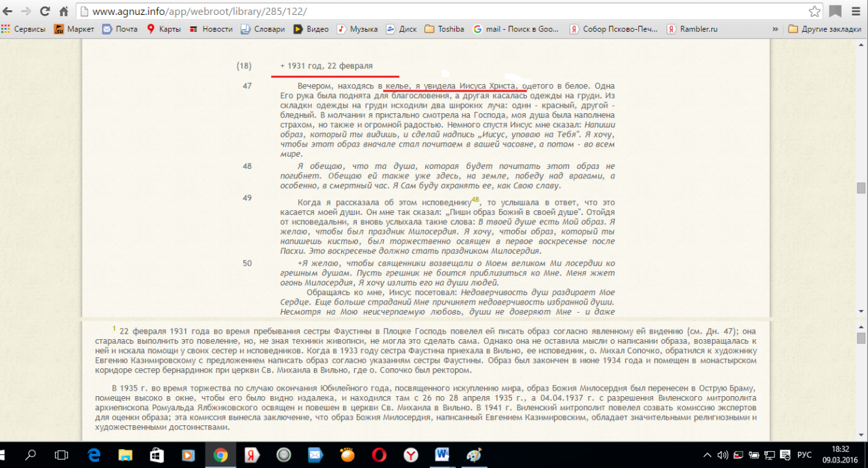868x468 pixels.
Task: Go back to the previous page
Action: 8,12
